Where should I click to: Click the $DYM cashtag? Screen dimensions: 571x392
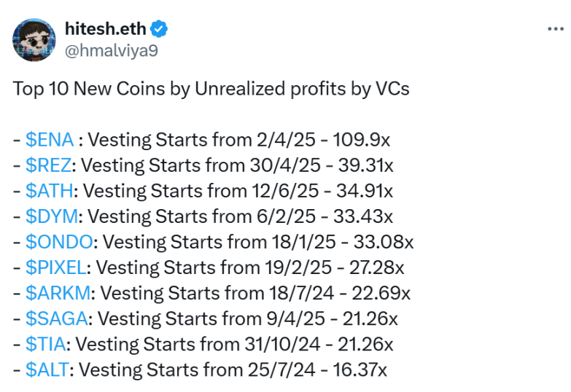click(x=53, y=216)
